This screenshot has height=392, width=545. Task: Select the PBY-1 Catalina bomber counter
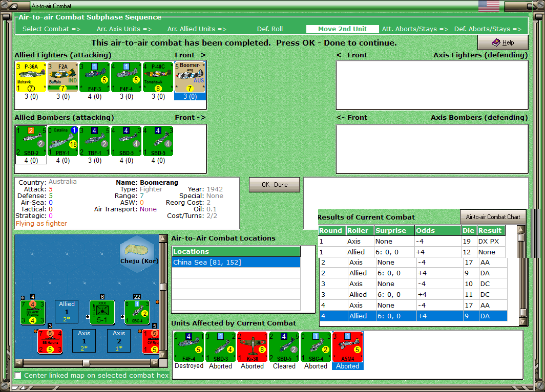click(x=63, y=141)
